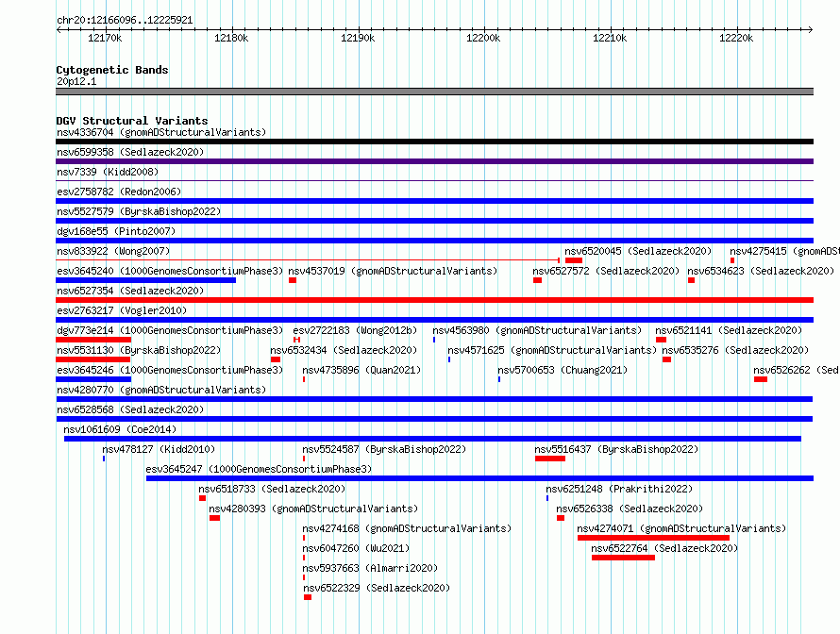
Task: Open the nsv7339 (Kidd2008) variant
Action: 108,172
